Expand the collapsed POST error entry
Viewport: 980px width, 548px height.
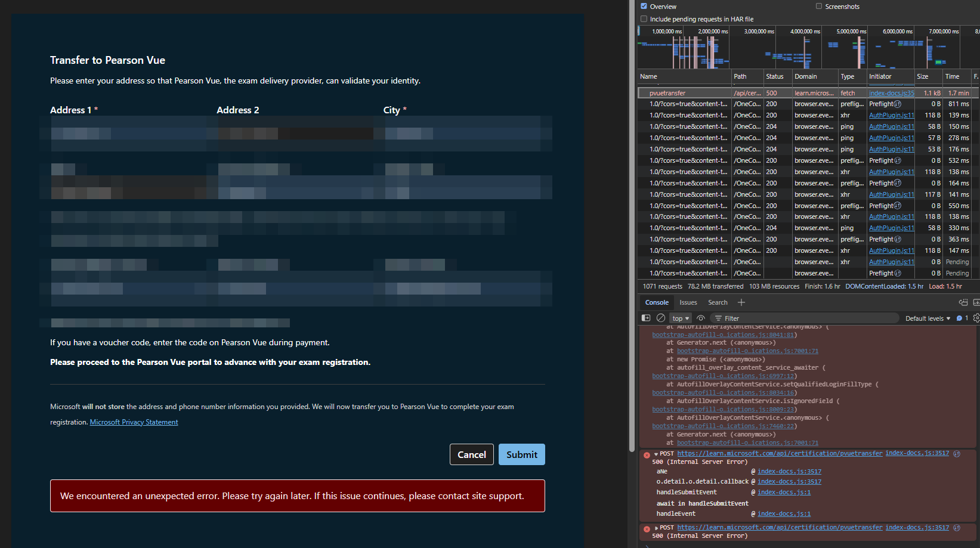coord(656,528)
